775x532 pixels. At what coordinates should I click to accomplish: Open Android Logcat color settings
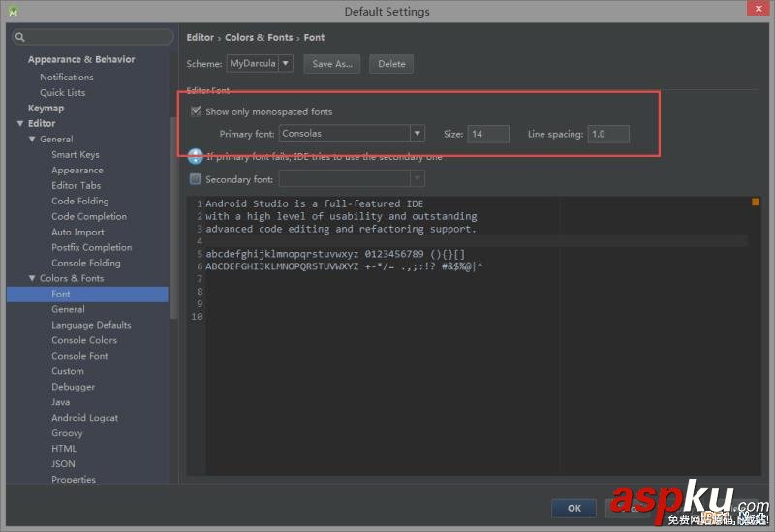click(85, 418)
